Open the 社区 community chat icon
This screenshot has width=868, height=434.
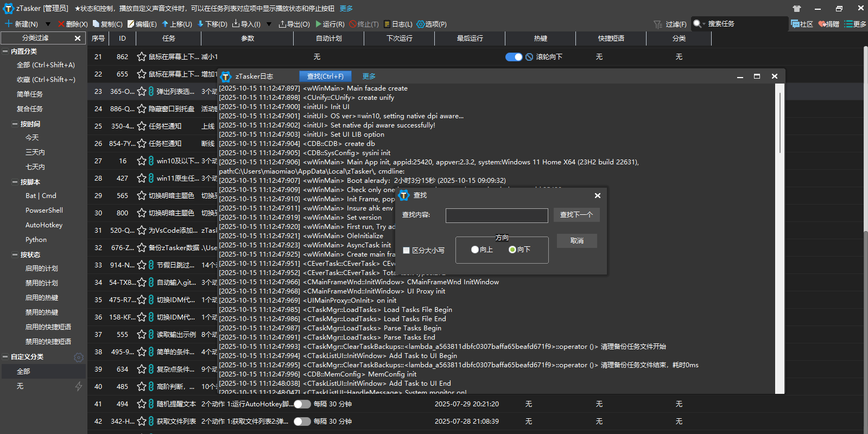tap(795, 24)
